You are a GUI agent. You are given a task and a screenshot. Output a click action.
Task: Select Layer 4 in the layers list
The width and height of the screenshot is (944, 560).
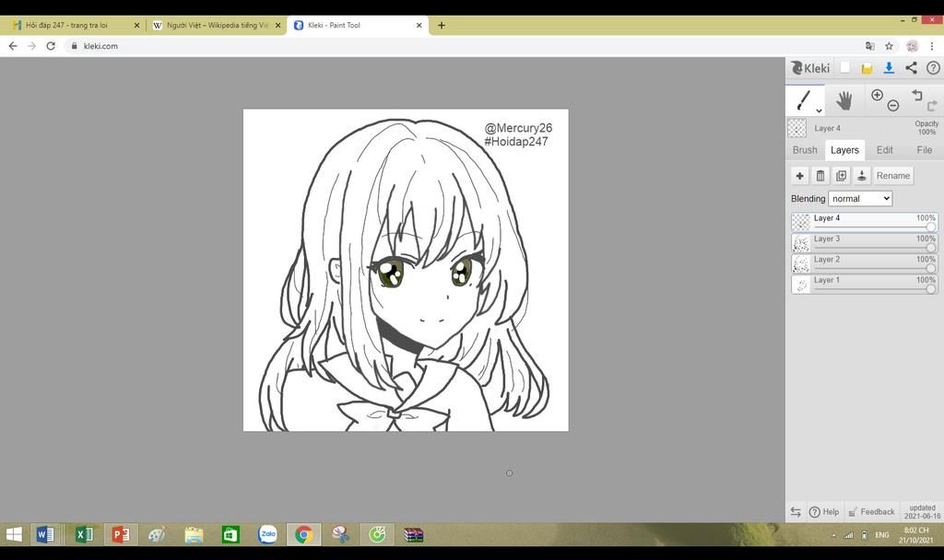click(x=864, y=222)
